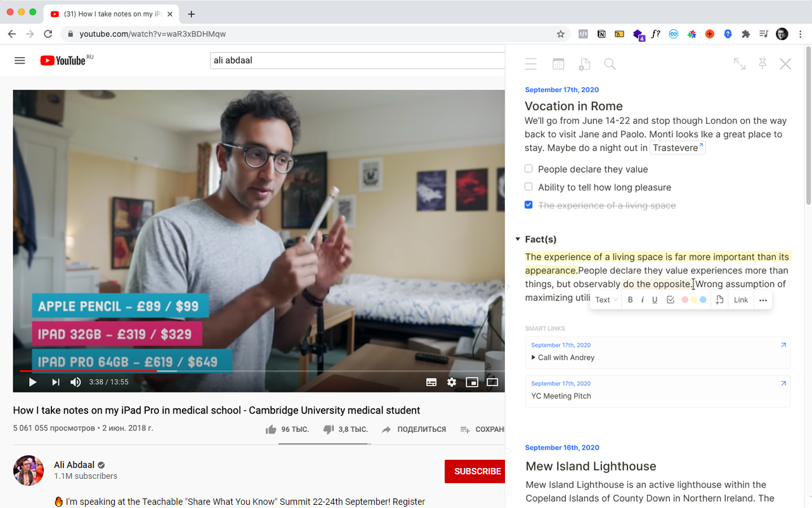Viewport: 812px width, 508px height.
Task: Open the YouTube hamburger menu
Action: pos(20,60)
